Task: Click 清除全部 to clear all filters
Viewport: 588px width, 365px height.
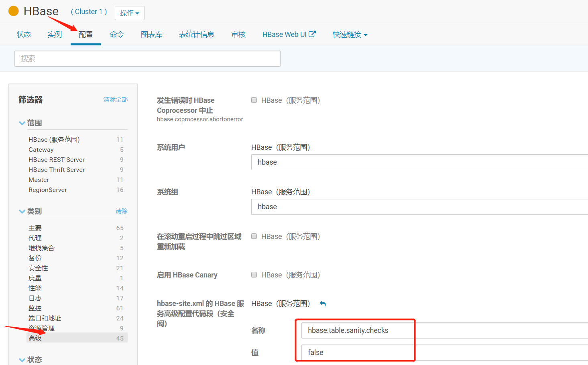Action: pos(116,99)
